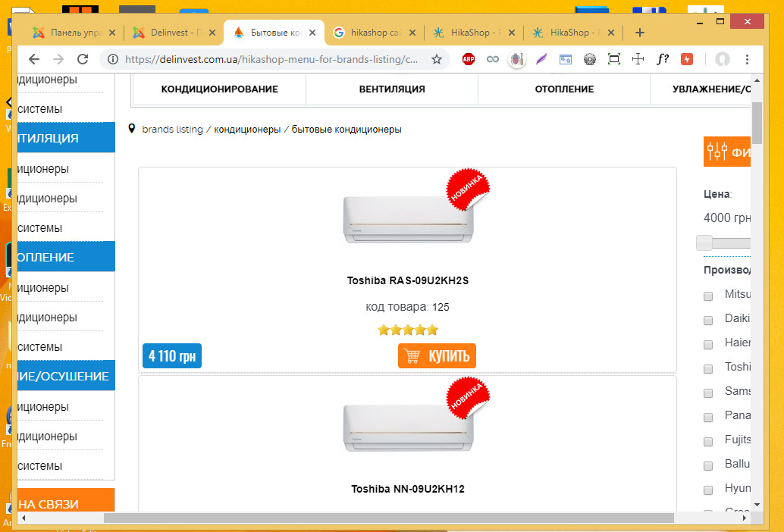Click brands listing breadcrumb link

[x=173, y=130]
